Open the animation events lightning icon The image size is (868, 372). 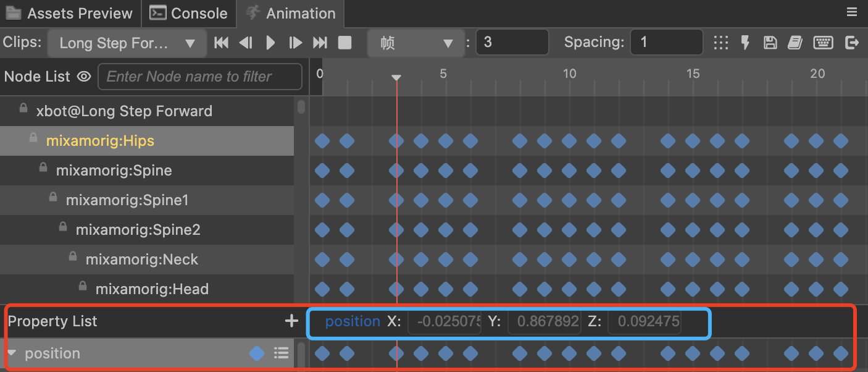tap(745, 43)
